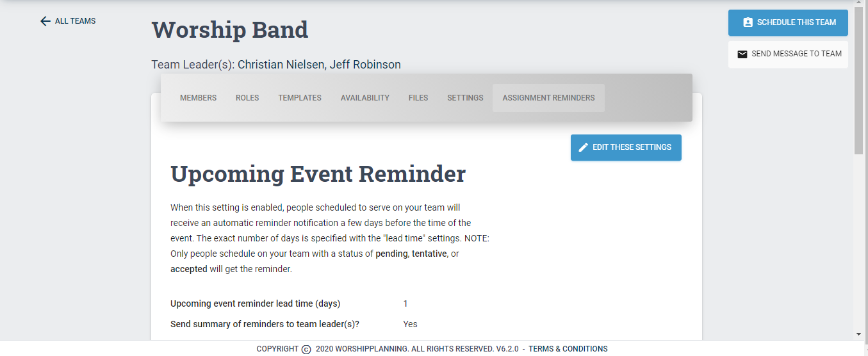Viewport: 868px width, 356px height.
Task: Open the team Settings tab
Action: [x=465, y=98]
